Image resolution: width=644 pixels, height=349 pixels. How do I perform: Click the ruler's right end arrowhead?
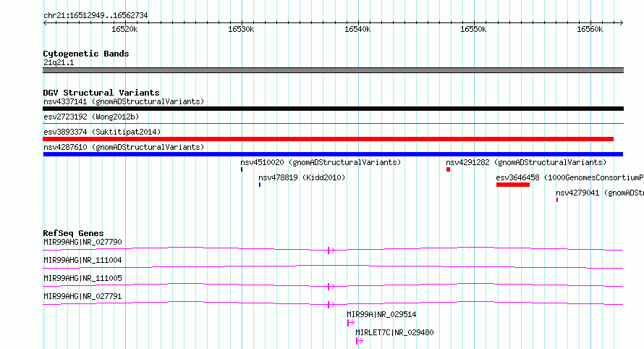click(622, 22)
